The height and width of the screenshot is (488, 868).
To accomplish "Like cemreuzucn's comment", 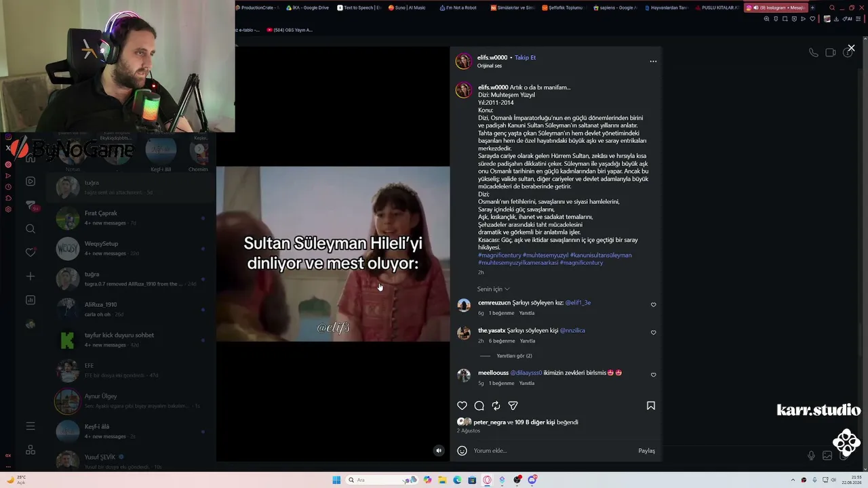I will tap(653, 305).
